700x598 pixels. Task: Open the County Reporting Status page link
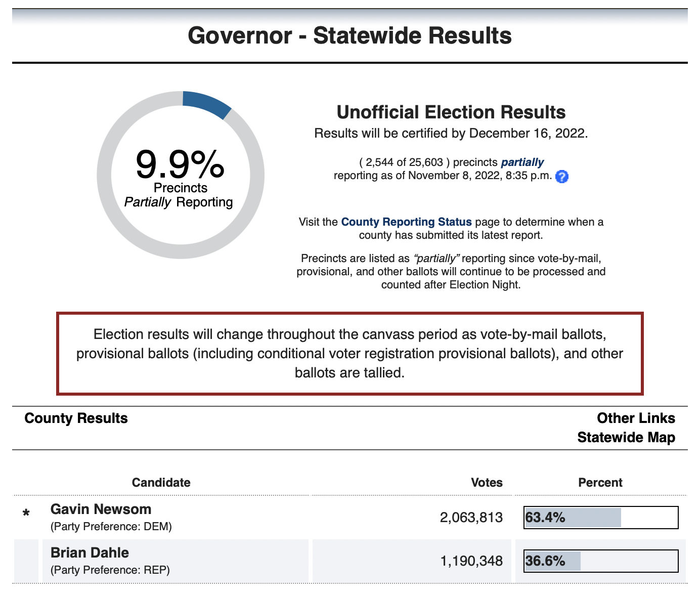pos(406,222)
